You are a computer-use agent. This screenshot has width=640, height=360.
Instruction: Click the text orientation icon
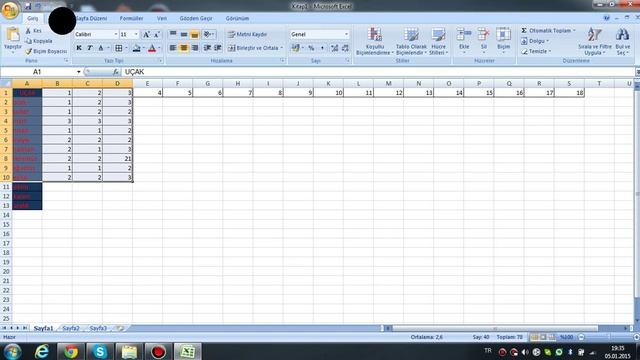(x=208, y=34)
